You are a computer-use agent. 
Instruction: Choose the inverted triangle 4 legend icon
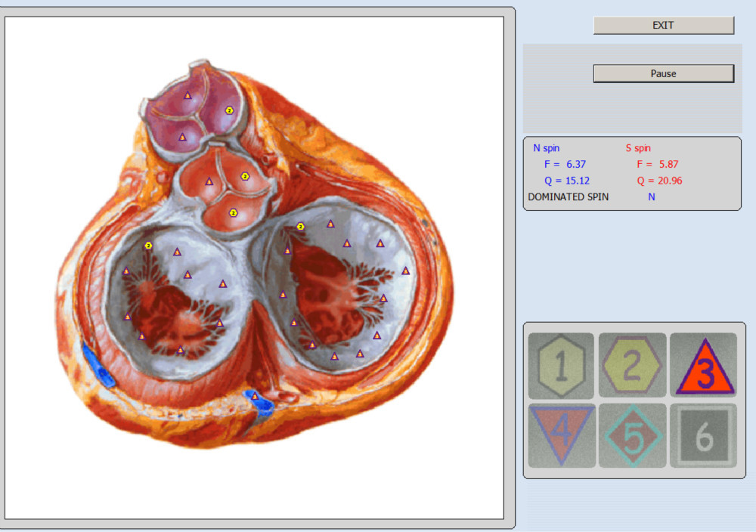(560, 435)
